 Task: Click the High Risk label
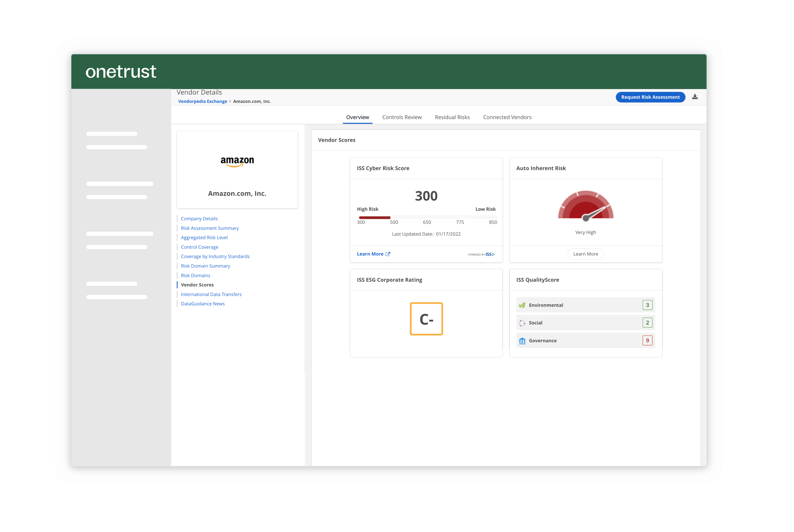pos(367,209)
